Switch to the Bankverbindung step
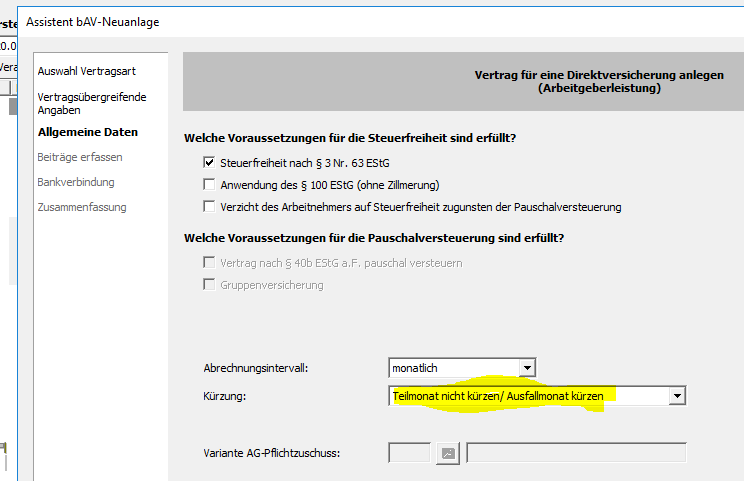744x481 pixels. [x=76, y=182]
